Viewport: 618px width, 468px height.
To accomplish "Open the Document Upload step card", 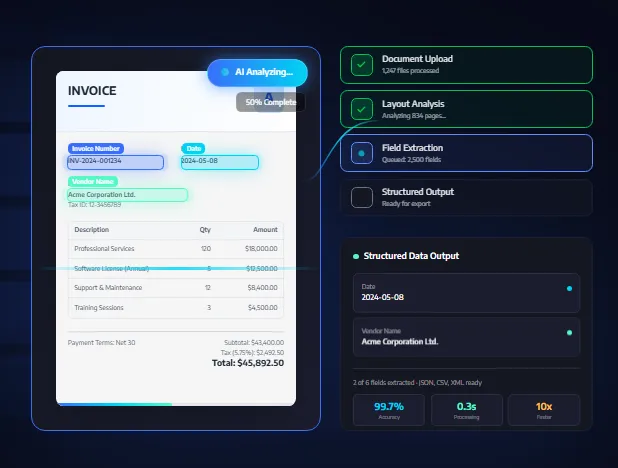I will click(x=466, y=65).
